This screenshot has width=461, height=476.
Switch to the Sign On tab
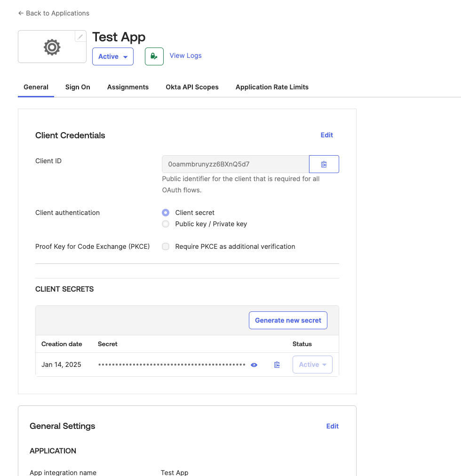point(78,87)
